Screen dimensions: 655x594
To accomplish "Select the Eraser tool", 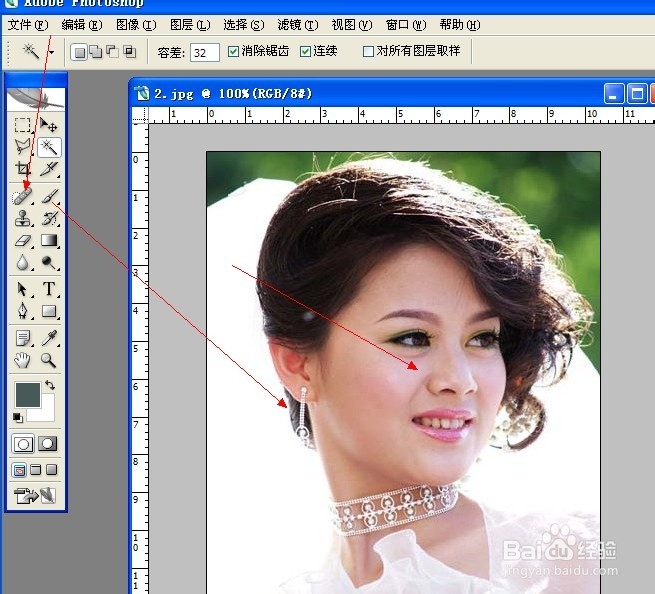I will (23, 240).
